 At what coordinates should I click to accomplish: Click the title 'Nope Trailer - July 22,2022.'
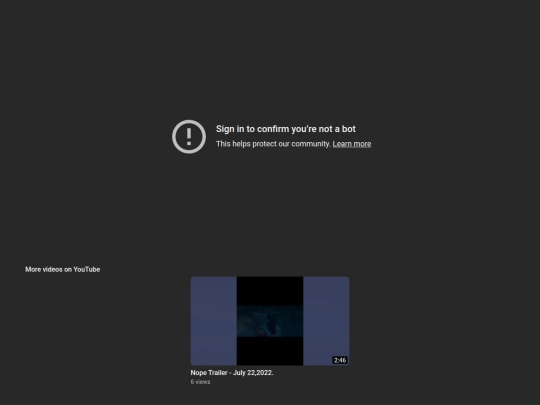232,373
